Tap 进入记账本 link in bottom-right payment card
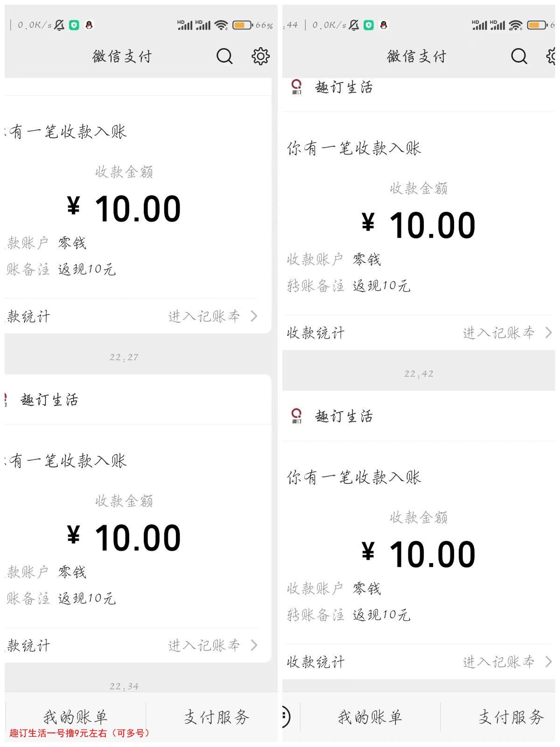Viewport: 560px width, 747px height. pyautogui.click(x=498, y=662)
